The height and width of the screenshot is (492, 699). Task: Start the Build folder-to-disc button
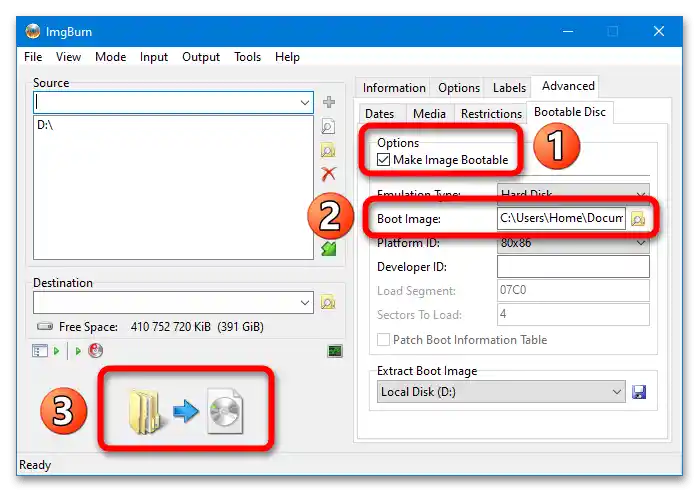(x=185, y=410)
